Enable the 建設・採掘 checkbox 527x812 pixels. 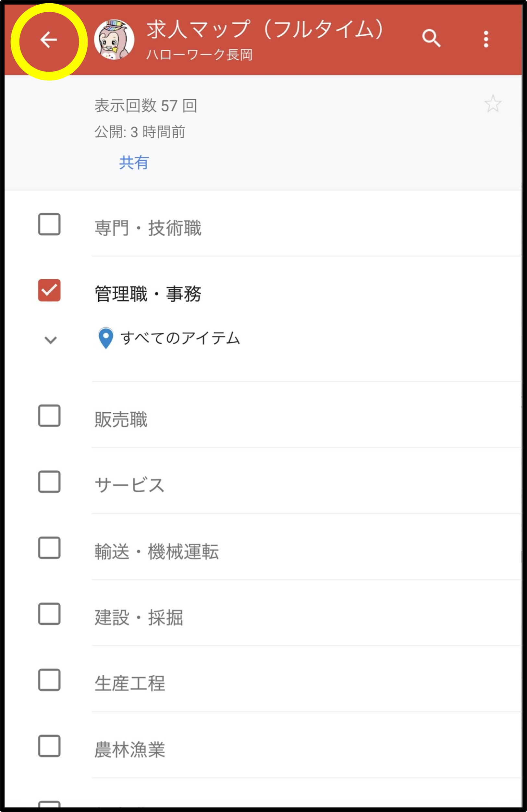pyautogui.click(x=50, y=614)
